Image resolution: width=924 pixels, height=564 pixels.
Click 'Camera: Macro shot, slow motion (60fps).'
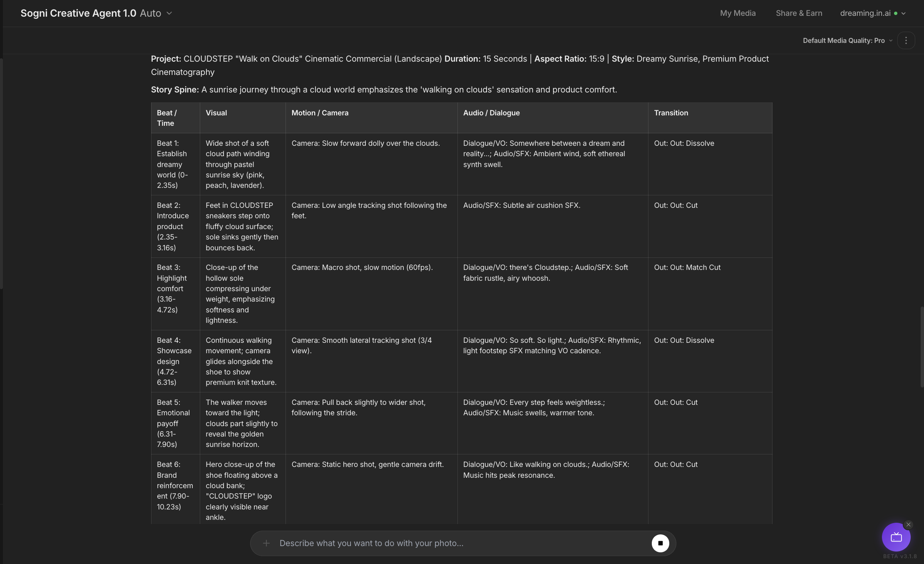point(371,294)
